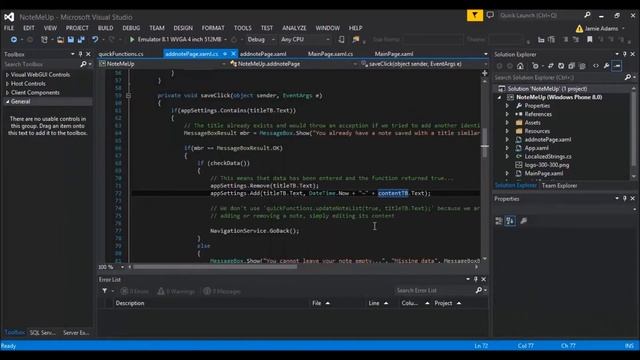Expand the Client Components toolbox group
Viewport: 640px width, 360px height.
tap(7, 93)
